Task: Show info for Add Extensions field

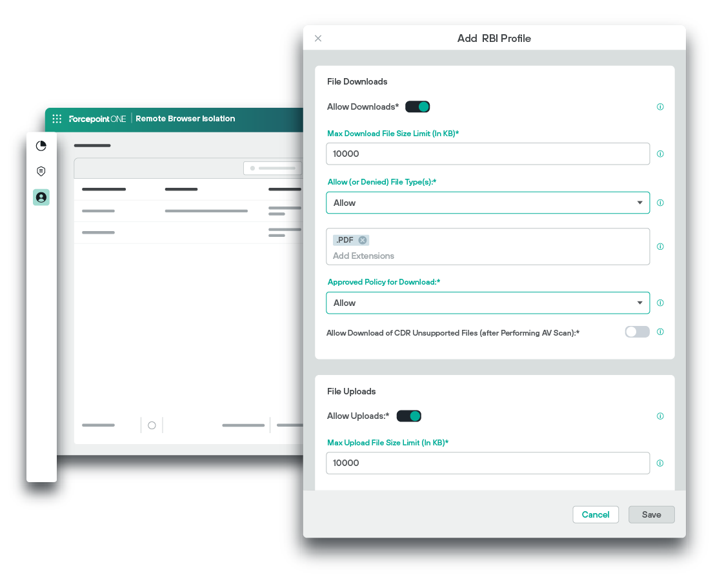Action: pos(660,247)
